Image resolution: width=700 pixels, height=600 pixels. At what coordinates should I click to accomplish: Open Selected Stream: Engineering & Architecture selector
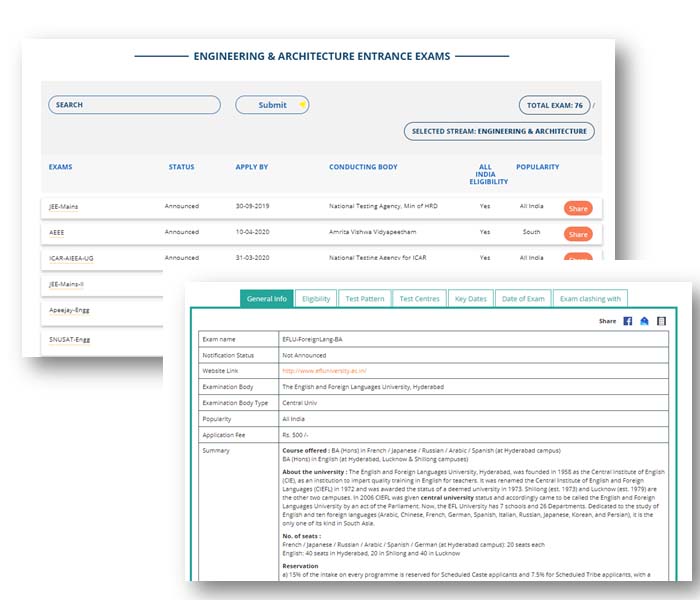point(499,131)
